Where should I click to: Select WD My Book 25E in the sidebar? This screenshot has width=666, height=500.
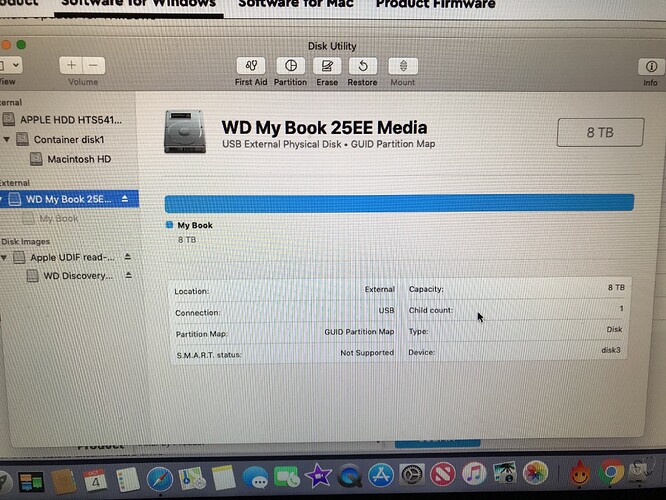click(69, 199)
